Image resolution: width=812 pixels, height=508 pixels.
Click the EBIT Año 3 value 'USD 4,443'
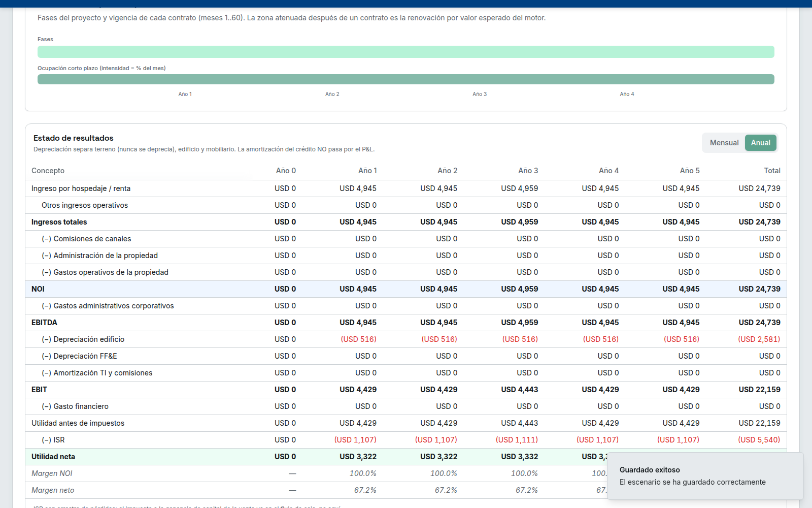click(x=520, y=390)
